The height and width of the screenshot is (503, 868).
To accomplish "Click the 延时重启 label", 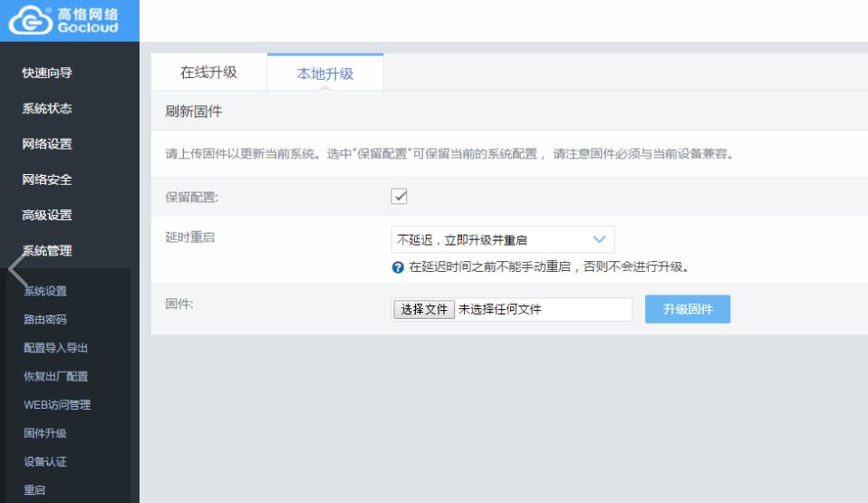I will 190,237.
